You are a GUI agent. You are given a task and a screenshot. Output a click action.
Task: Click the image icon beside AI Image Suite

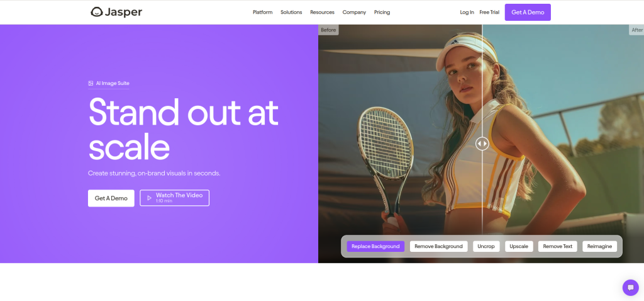pyautogui.click(x=91, y=83)
